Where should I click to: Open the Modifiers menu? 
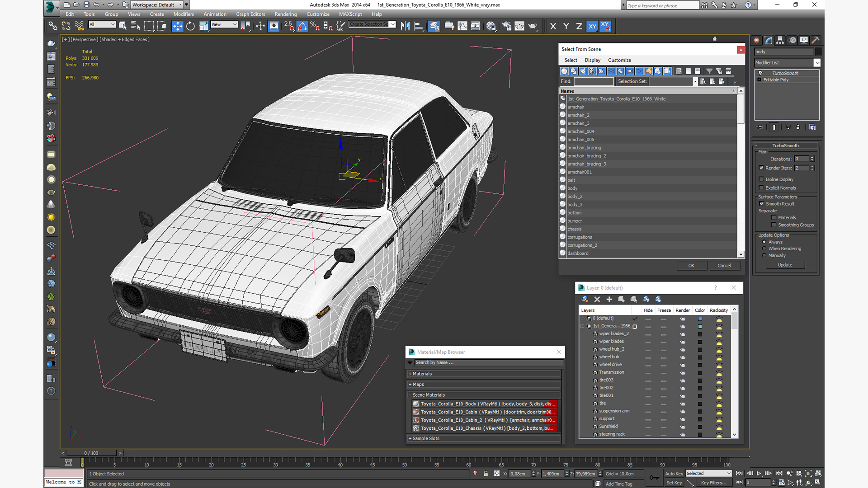click(x=184, y=14)
